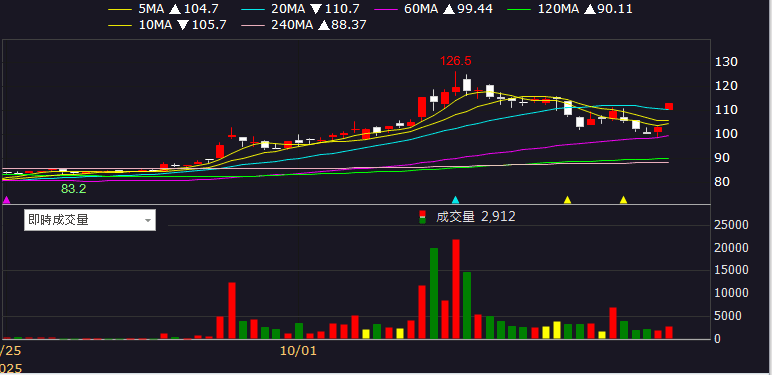The height and width of the screenshot is (375, 772).
Task: Click the second yellow triangle marker below the chart
Action: [x=623, y=200]
